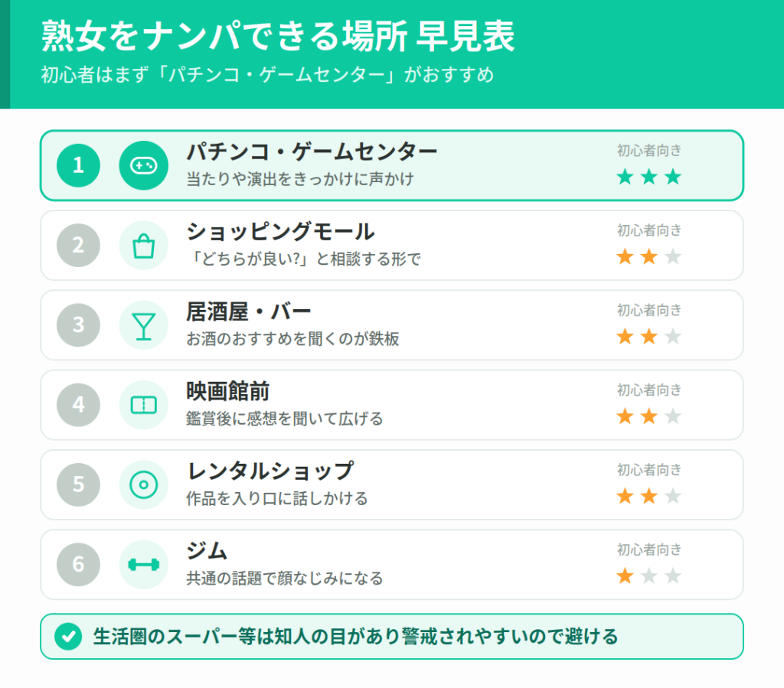The image size is (784, 688).
Task: Click the single-star rating for ジム
Action: [x=649, y=576]
